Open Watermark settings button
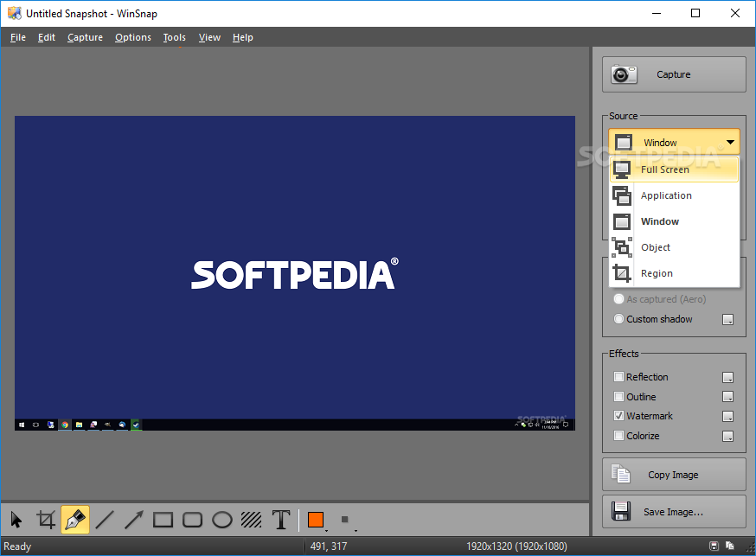 point(728,416)
